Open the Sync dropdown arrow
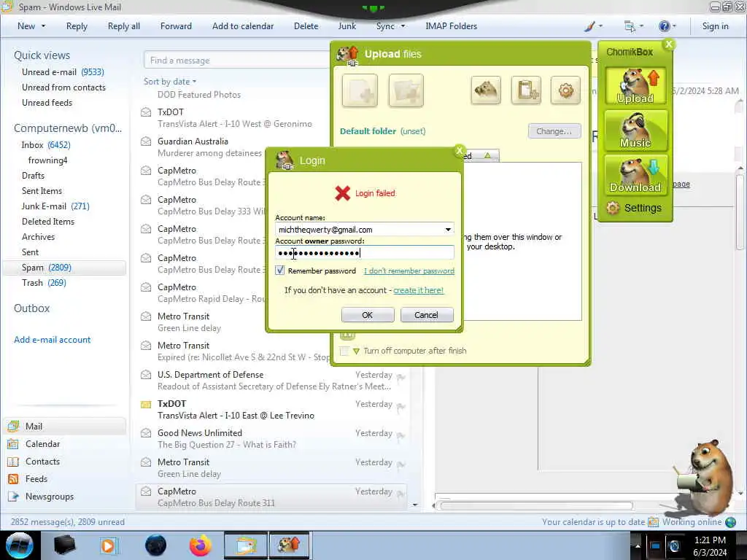 pyautogui.click(x=403, y=26)
